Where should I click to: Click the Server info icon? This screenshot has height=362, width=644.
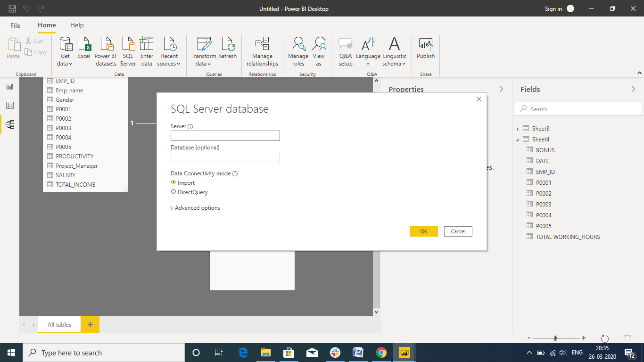[190, 127]
